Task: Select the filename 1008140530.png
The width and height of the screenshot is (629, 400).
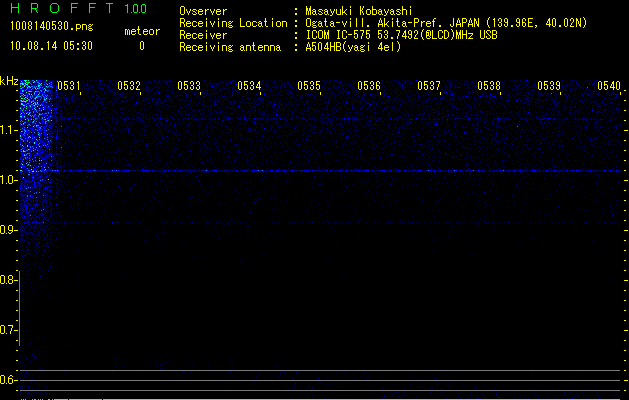Action: click(52, 27)
